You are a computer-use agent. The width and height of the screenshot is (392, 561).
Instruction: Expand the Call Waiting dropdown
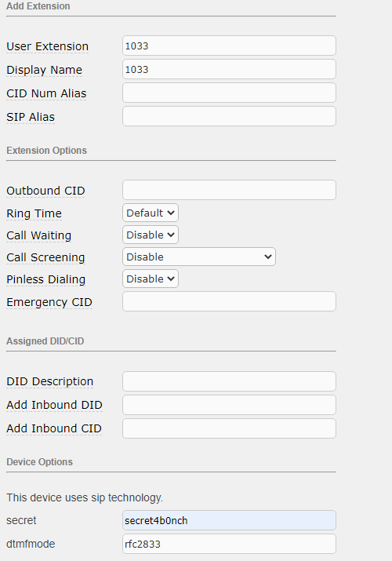[151, 235]
